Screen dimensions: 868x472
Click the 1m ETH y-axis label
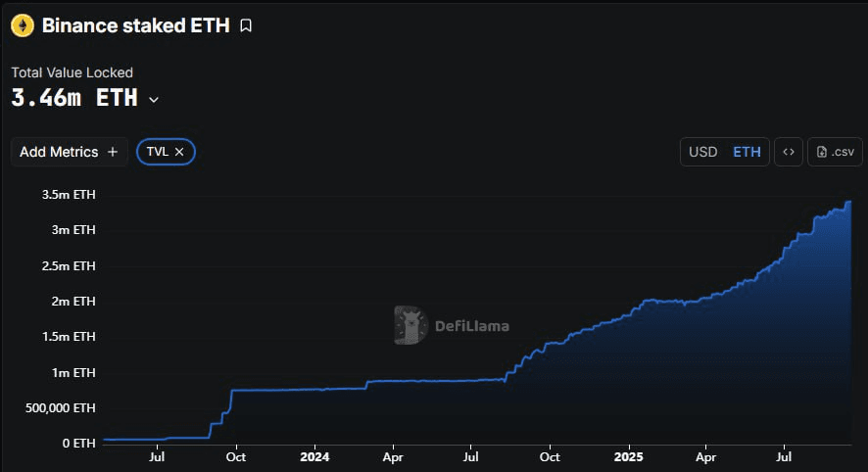tap(73, 373)
